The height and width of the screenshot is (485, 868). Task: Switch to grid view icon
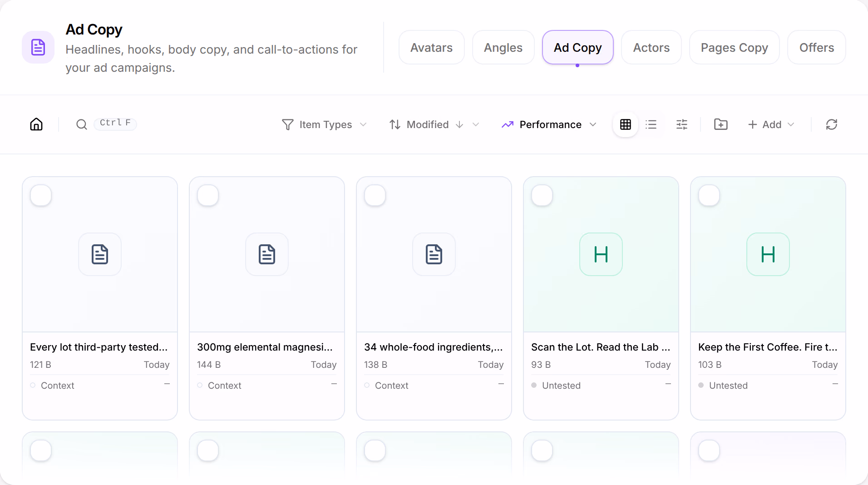[626, 124]
